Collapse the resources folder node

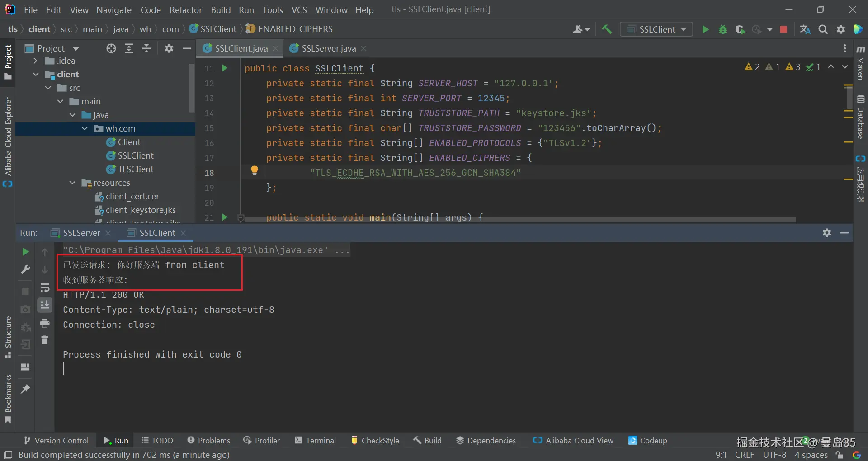[72, 183]
